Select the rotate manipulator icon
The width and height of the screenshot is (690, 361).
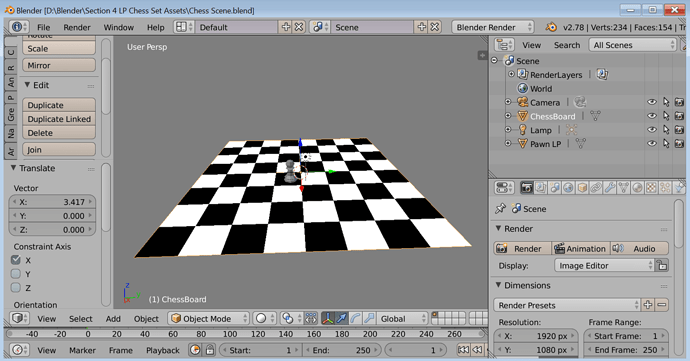[x=356, y=318]
